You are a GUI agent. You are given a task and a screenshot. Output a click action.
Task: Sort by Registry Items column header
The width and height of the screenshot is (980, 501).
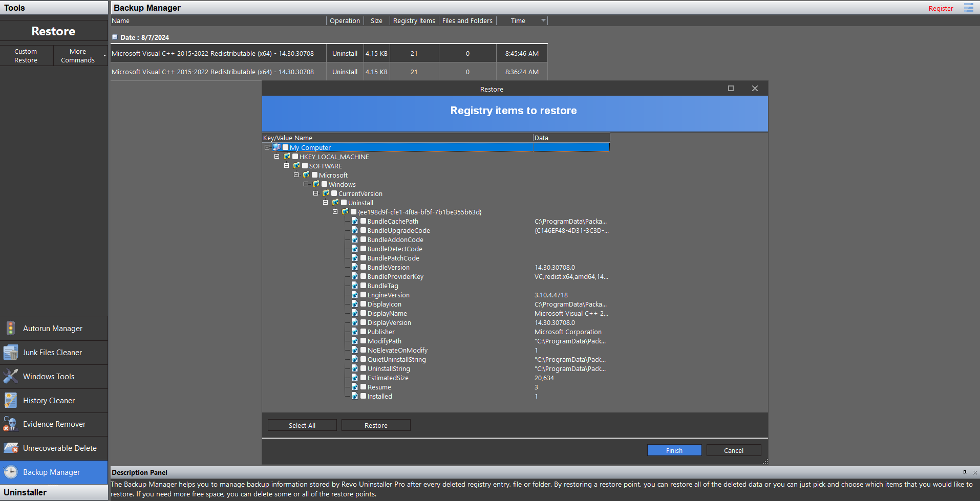coord(414,21)
